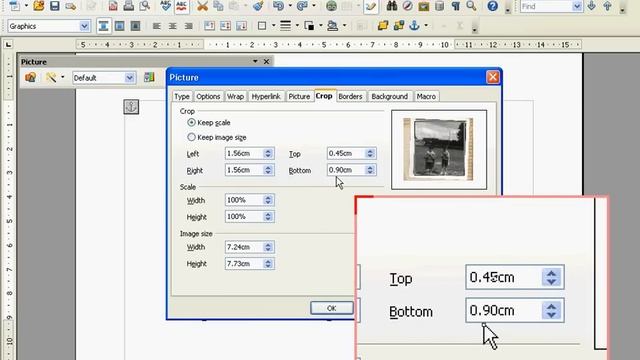Toggle Show Draw Functions icon
The height and width of the screenshot is (360, 640).
point(371,6)
